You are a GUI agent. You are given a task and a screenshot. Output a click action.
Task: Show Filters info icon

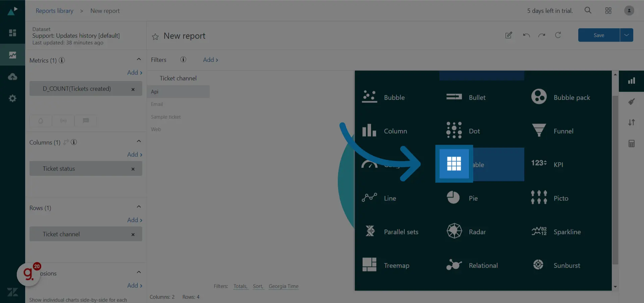click(183, 59)
